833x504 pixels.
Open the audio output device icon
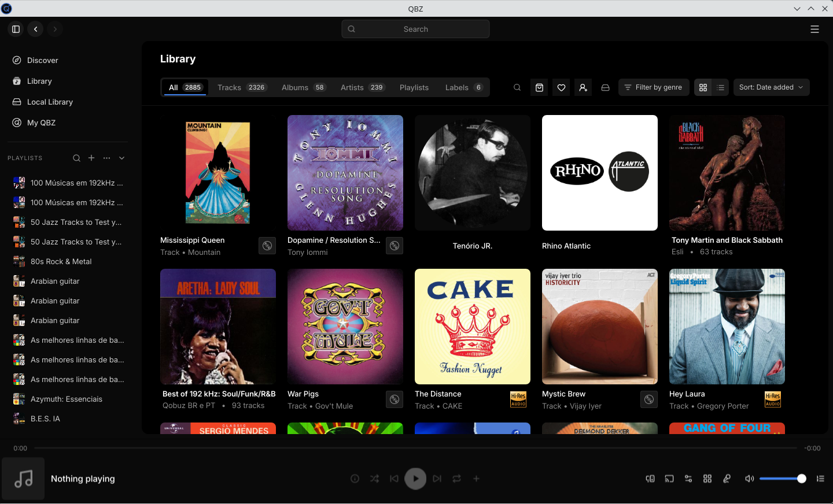(650, 479)
